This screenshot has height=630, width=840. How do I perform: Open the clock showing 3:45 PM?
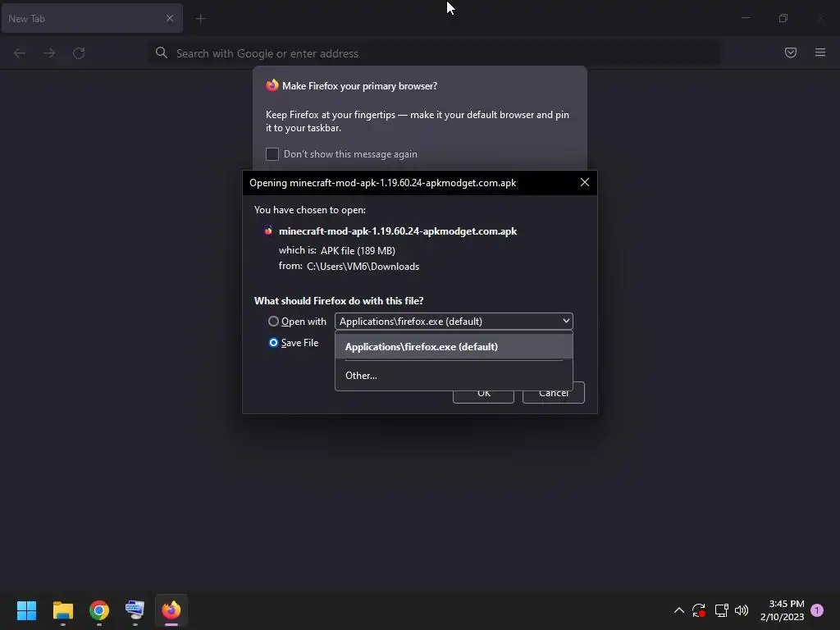782,610
